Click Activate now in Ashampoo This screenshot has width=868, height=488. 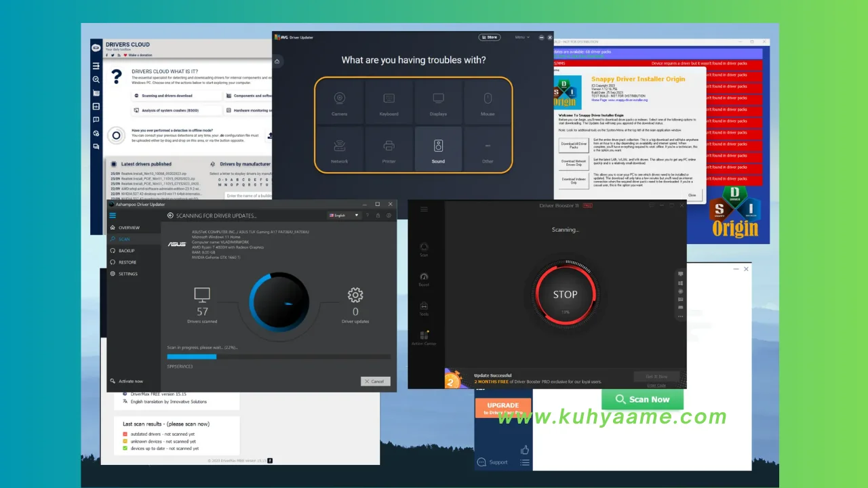click(126, 382)
